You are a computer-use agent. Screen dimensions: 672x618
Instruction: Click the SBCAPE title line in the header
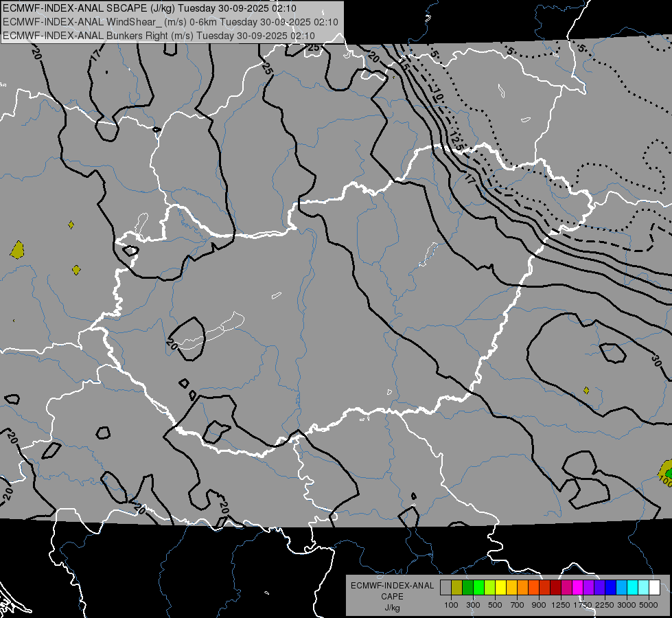(x=149, y=8)
